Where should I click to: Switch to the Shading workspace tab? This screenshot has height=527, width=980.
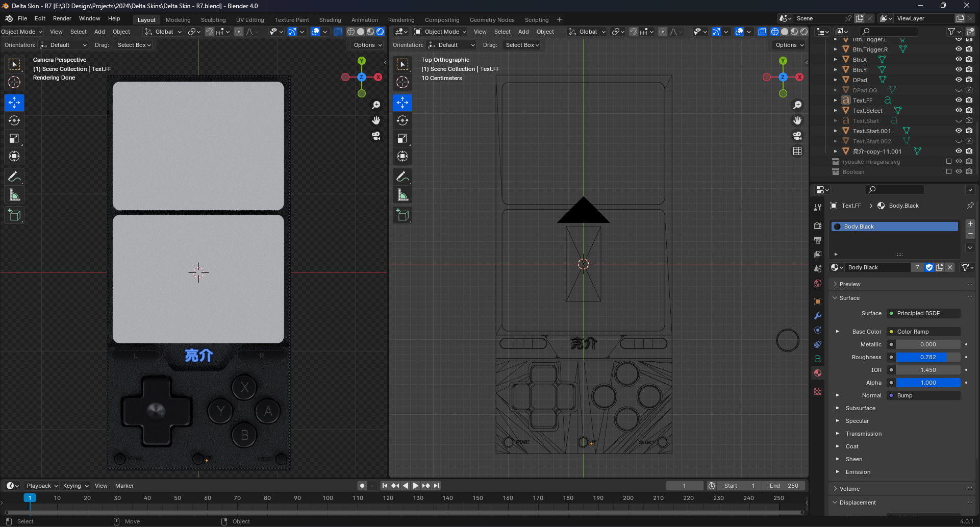coord(330,20)
